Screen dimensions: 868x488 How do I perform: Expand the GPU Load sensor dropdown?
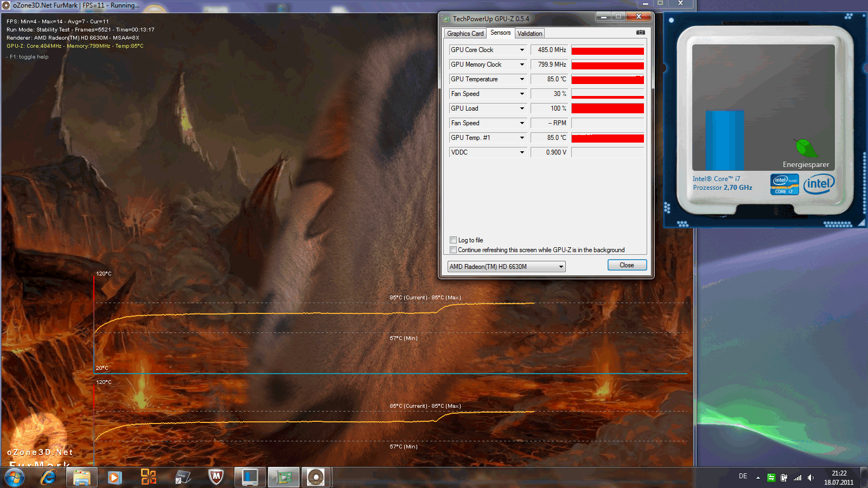(x=522, y=108)
